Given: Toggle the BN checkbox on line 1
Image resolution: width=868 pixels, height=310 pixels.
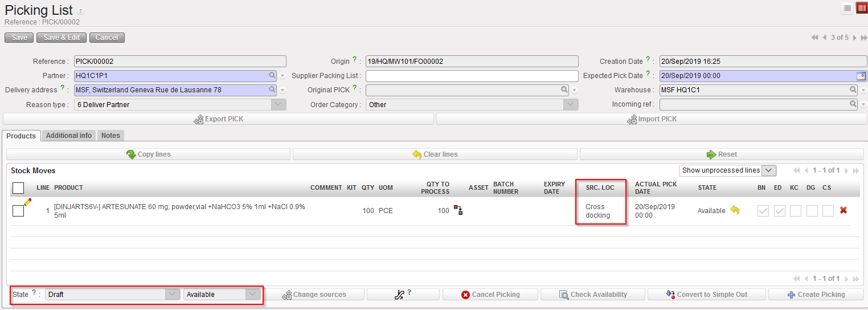Looking at the screenshot, I should point(763,211).
